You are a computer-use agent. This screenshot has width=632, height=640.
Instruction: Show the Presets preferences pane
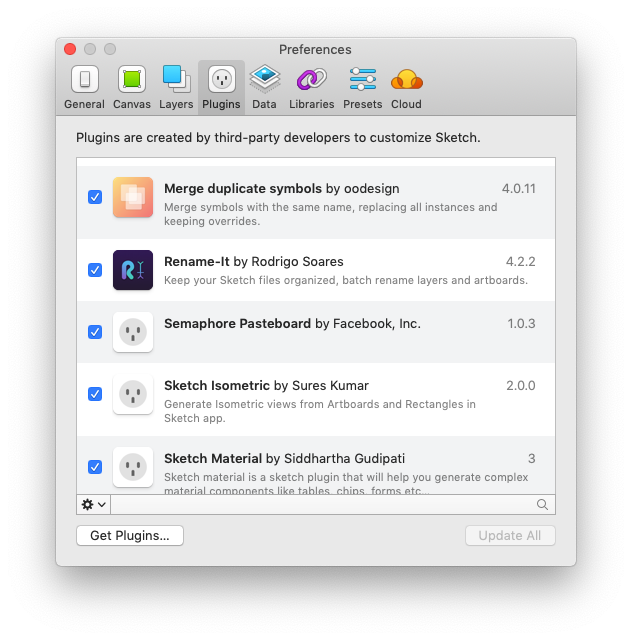[362, 87]
